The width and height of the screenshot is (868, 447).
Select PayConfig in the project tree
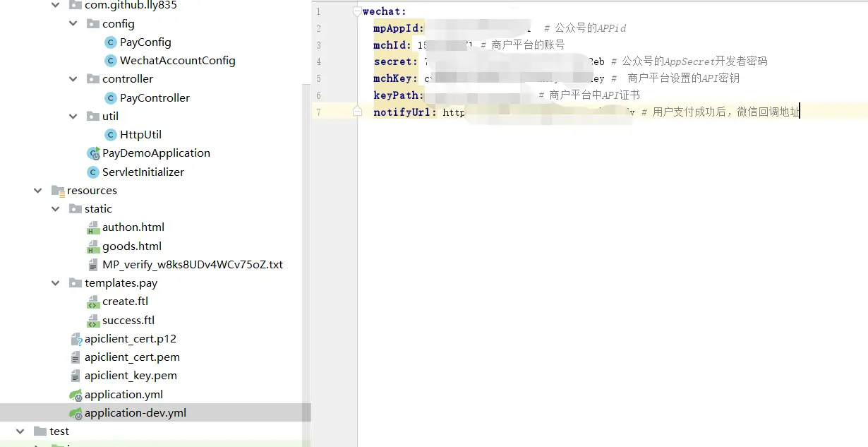[x=145, y=42]
